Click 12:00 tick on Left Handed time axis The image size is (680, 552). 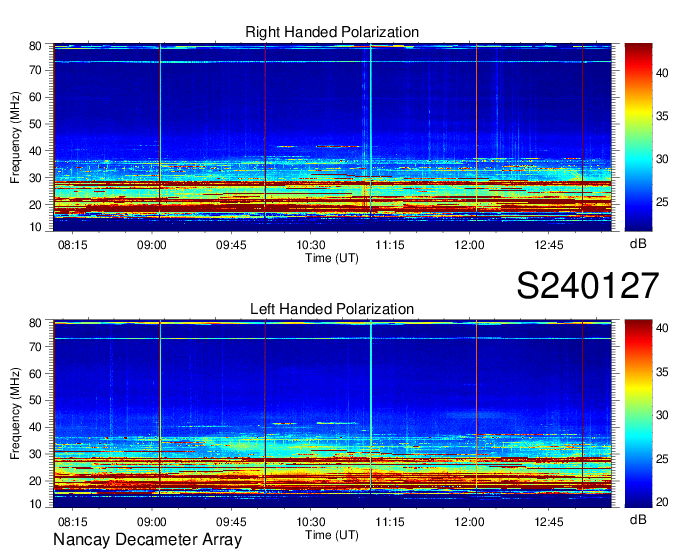pos(469,522)
